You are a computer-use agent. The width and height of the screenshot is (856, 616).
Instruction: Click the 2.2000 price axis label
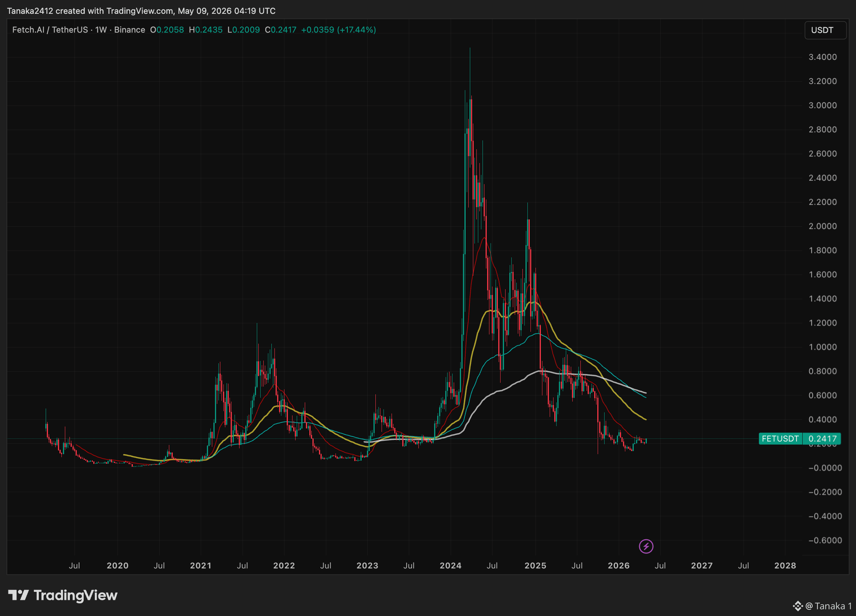[823, 202]
